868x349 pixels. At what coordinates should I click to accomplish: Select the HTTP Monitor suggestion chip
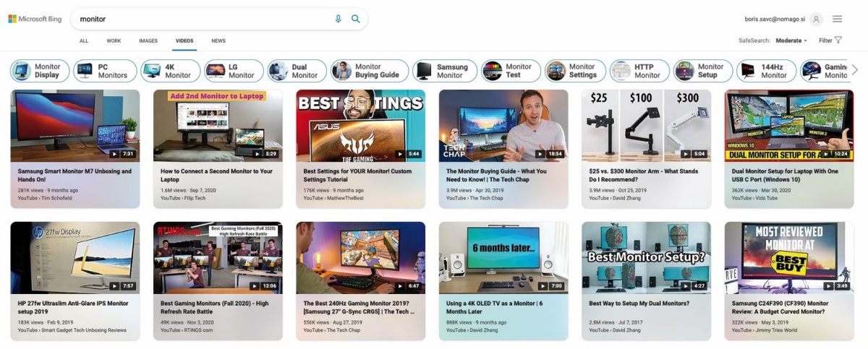pos(639,71)
